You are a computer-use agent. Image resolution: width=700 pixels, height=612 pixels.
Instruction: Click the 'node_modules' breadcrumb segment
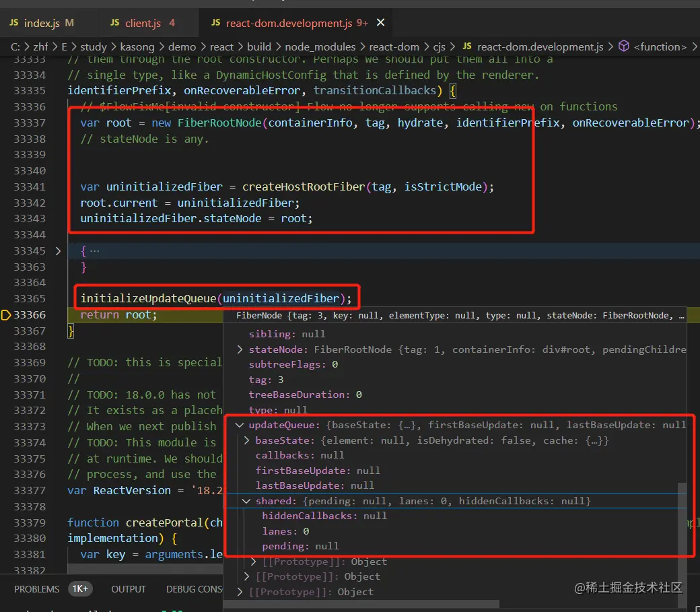320,47
